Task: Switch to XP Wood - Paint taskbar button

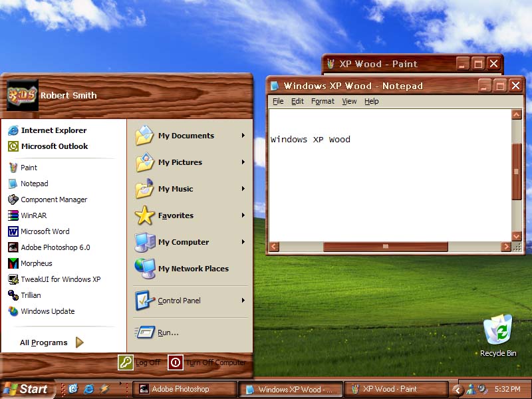Action: 396,389
